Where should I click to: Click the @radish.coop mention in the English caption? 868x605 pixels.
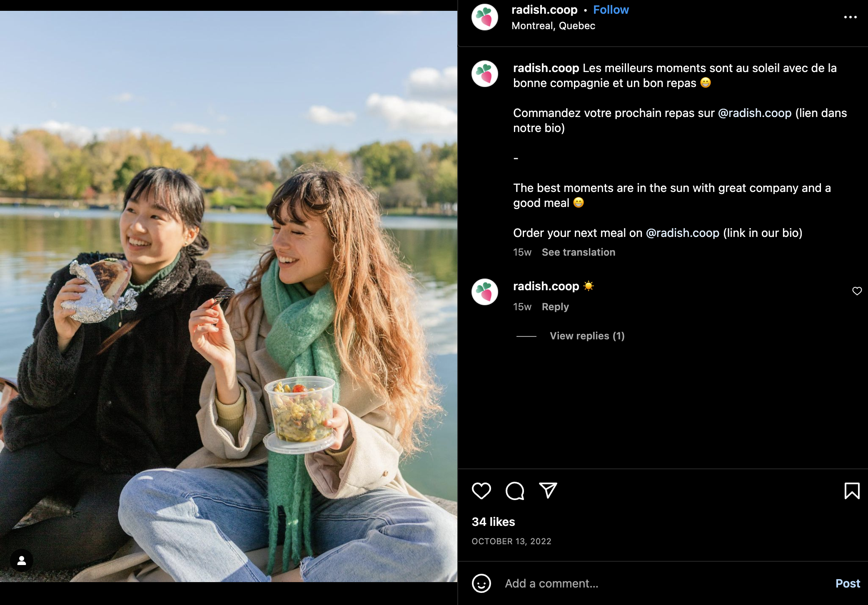(682, 233)
